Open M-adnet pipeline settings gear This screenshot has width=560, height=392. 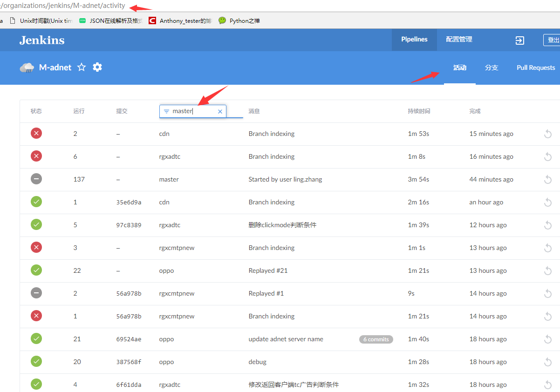click(x=97, y=67)
